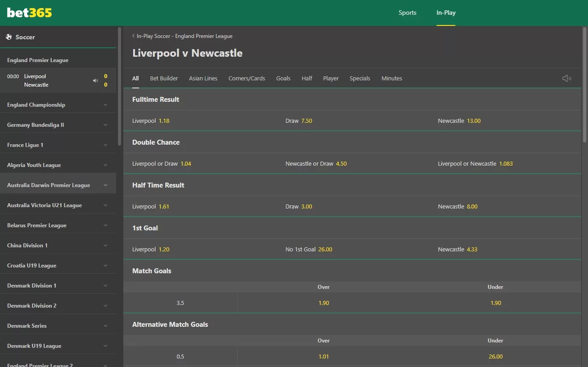The image size is (588, 367).
Task: Select Alternative Match Goals Under 0.5 at 26.00
Action: 496,357
